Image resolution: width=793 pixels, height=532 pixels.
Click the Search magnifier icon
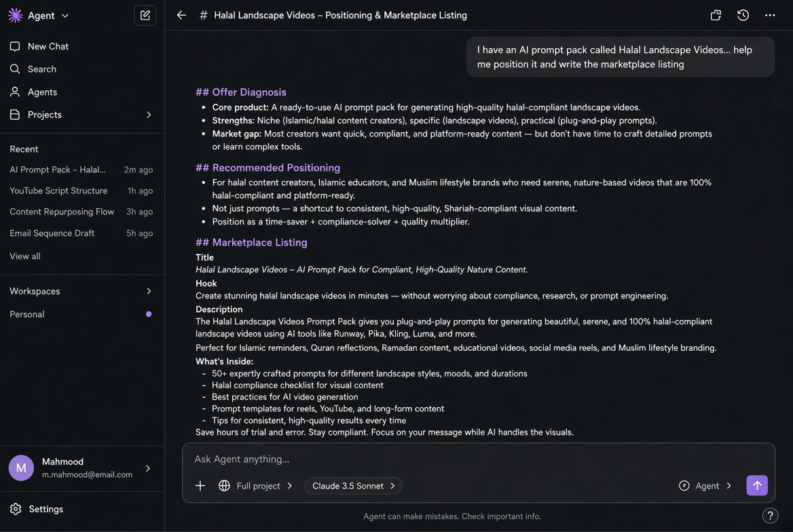[15, 69]
